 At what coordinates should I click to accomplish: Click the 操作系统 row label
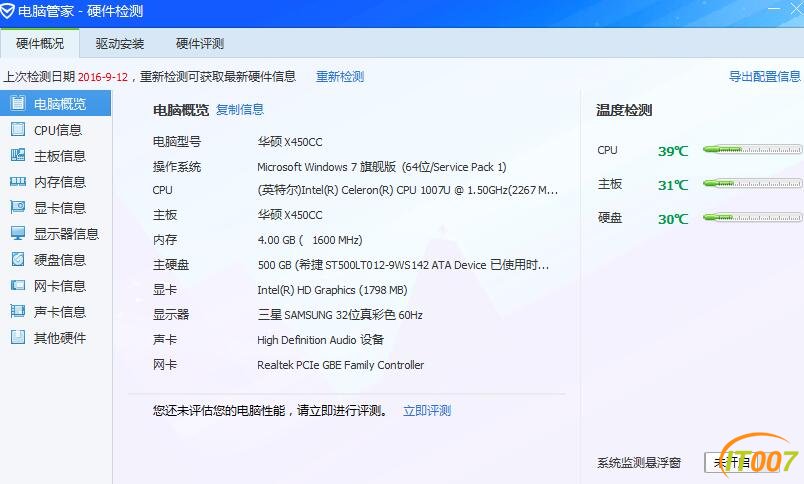point(177,167)
